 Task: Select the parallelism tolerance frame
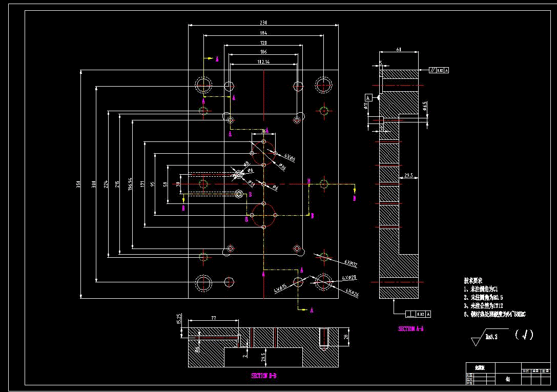439,70
